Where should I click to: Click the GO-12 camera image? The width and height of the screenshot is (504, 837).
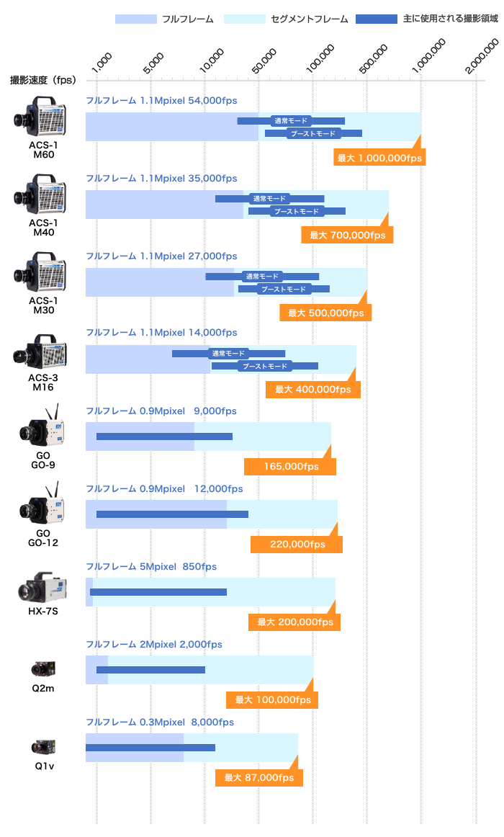[x=42, y=503]
